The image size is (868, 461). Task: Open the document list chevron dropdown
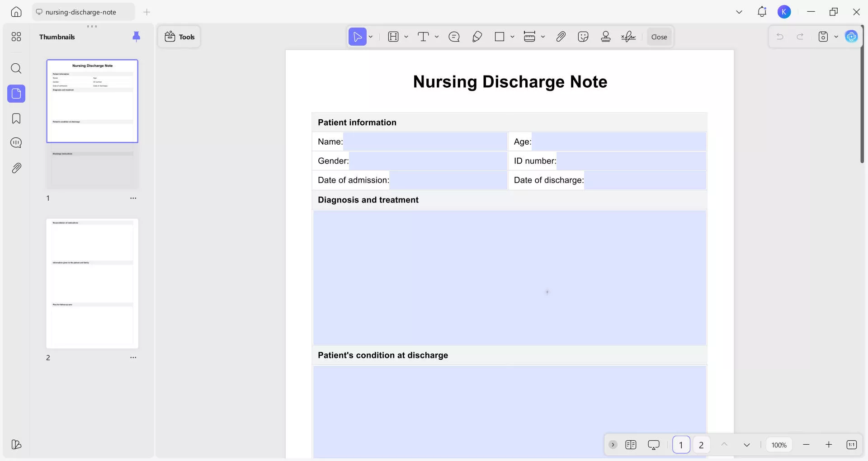coord(739,12)
